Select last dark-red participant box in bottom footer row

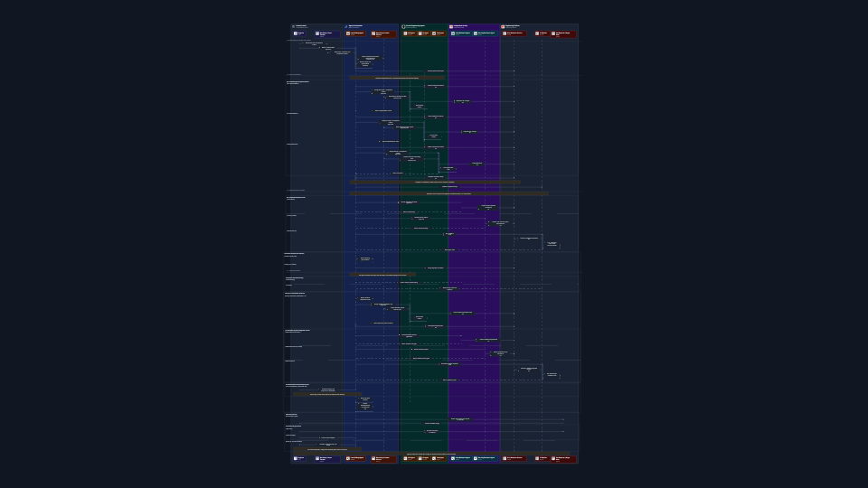[563, 459]
